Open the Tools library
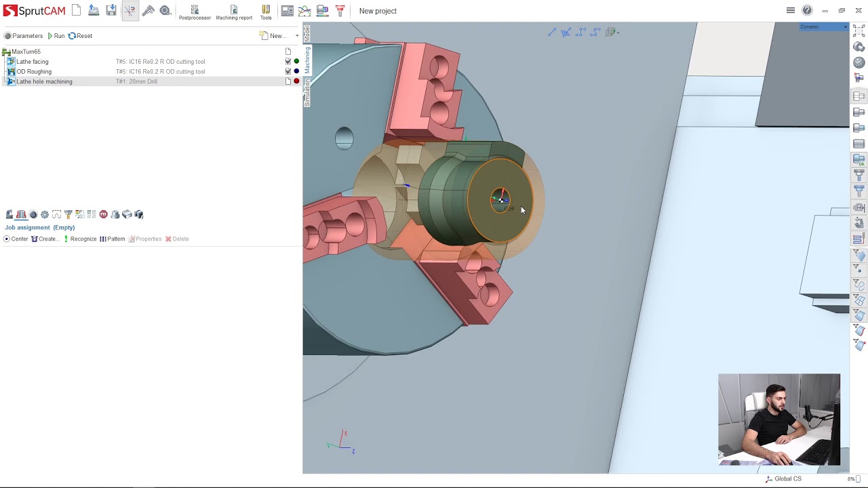The width and height of the screenshot is (868, 488). click(x=266, y=12)
